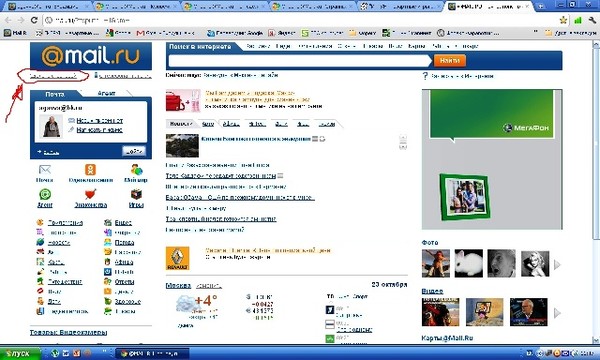Click the Chrome task in the taskbar
Viewport: 600px width, 360px height.
[x=152, y=354]
